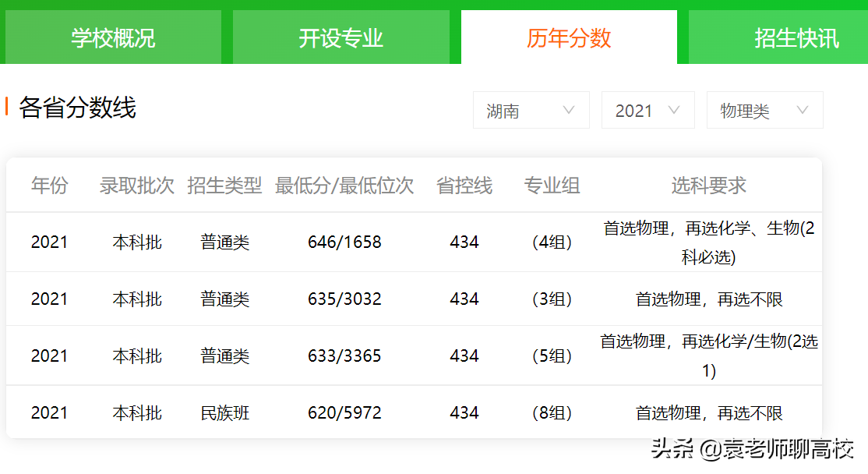
Task: Click the 省控线 value 434 in first row
Action: [x=464, y=242]
